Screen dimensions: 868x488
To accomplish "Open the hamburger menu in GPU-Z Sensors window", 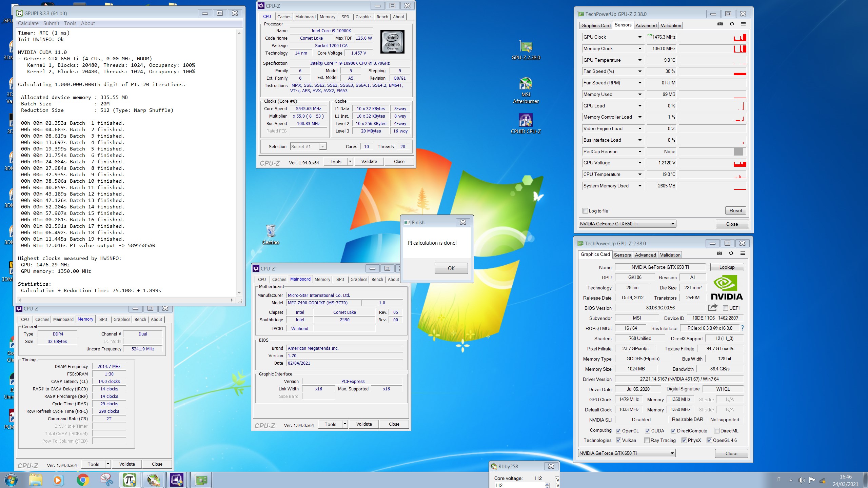I will click(743, 24).
